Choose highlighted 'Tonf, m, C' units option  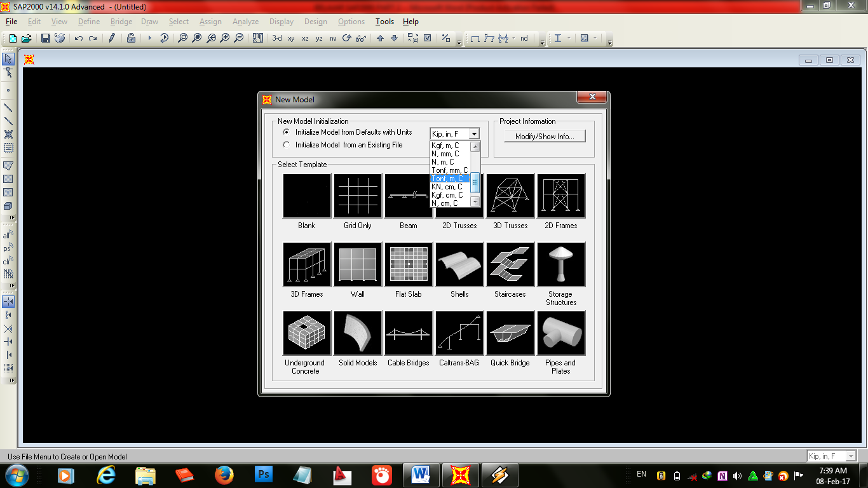[x=450, y=179]
